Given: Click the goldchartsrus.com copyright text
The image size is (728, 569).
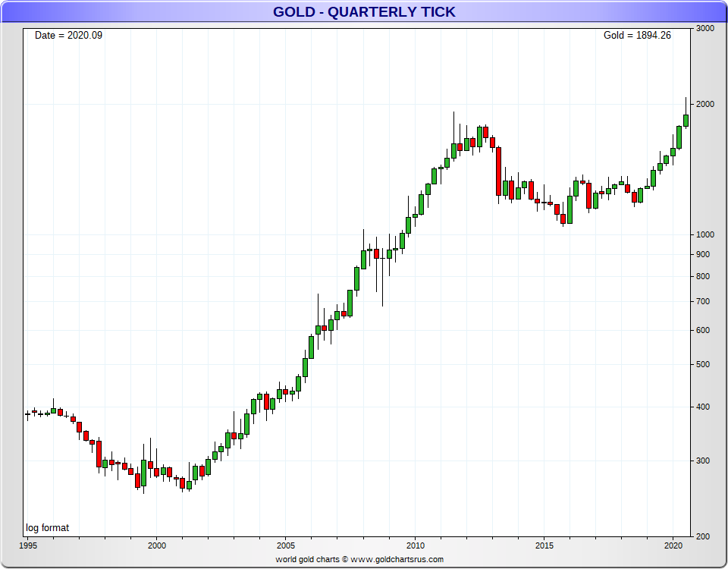Looking at the screenshot, I should click(x=359, y=559).
